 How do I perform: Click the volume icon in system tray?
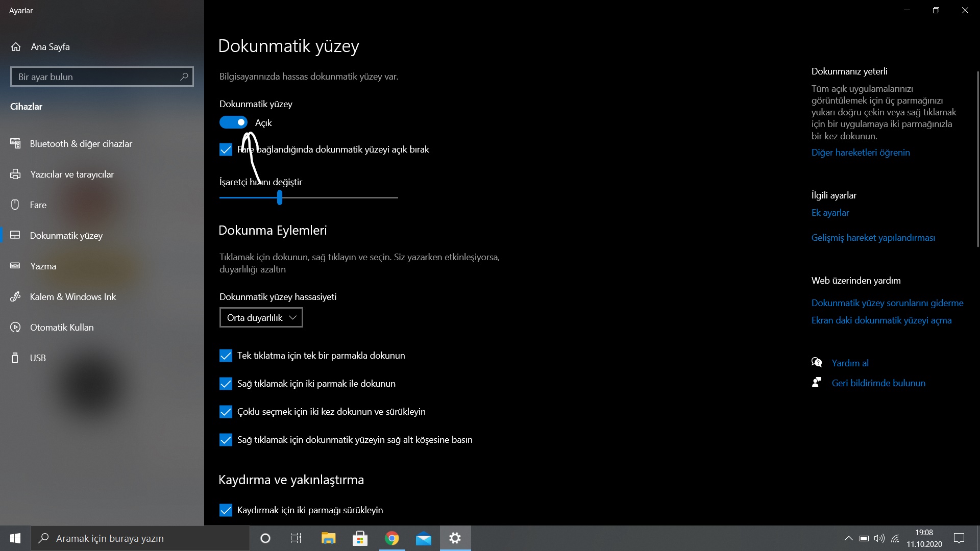click(x=879, y=538)
